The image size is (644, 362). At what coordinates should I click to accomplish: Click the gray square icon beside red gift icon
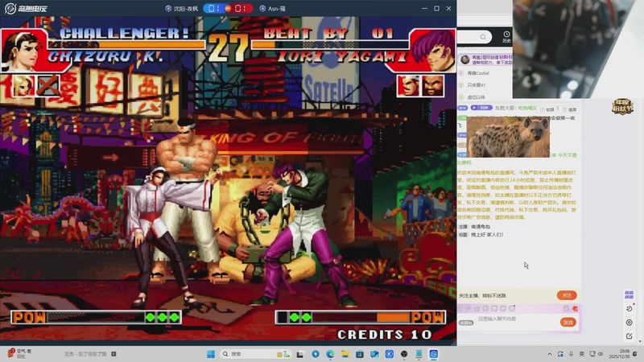tap(566, 308)
